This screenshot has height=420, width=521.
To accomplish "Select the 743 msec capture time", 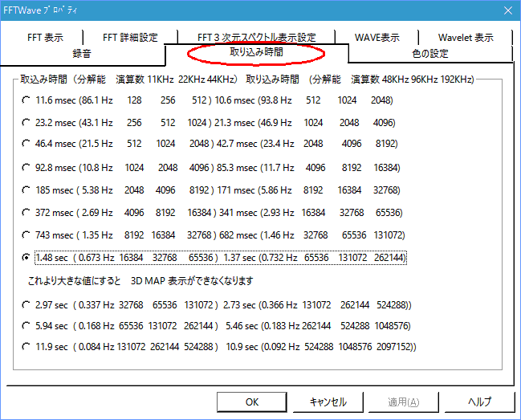I will (26, 236).
